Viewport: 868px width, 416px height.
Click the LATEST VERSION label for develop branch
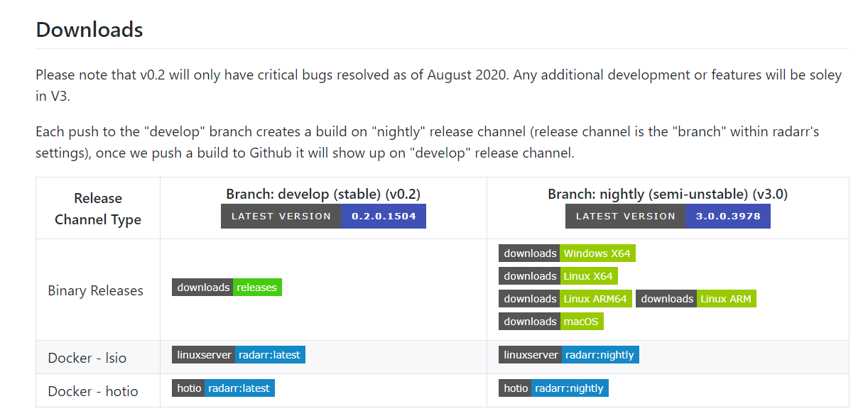[280, 216]
